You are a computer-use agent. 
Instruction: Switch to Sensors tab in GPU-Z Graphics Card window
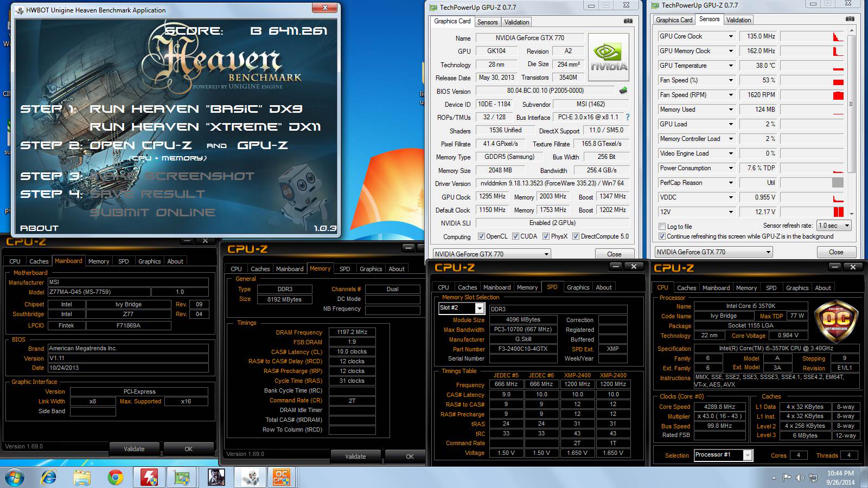(487, 22)
